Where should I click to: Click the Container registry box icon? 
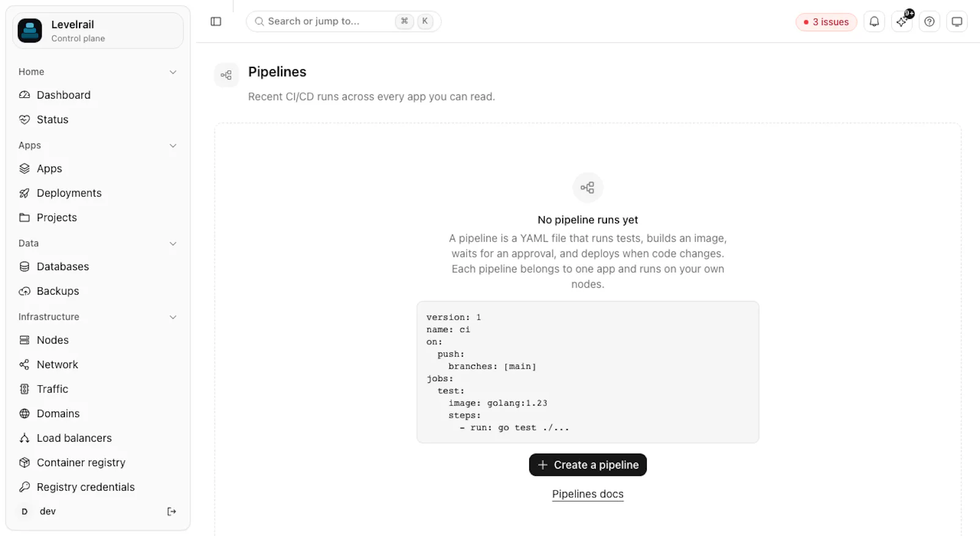(24, 462)
